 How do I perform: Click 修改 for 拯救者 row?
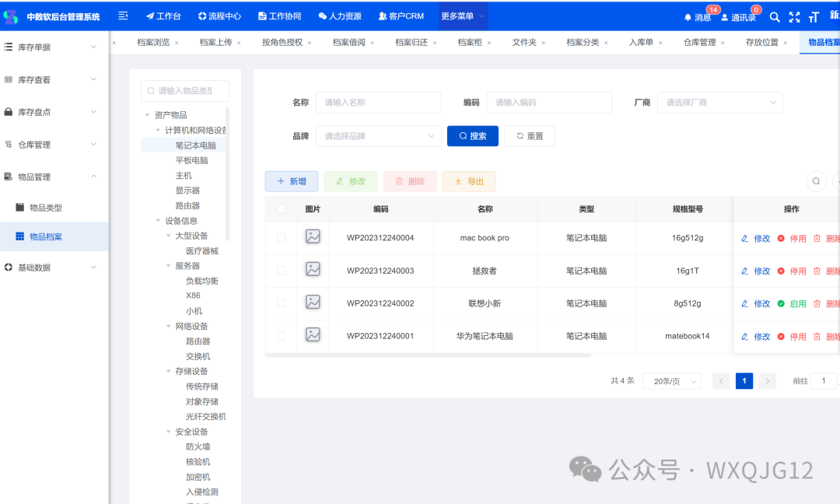756,271
